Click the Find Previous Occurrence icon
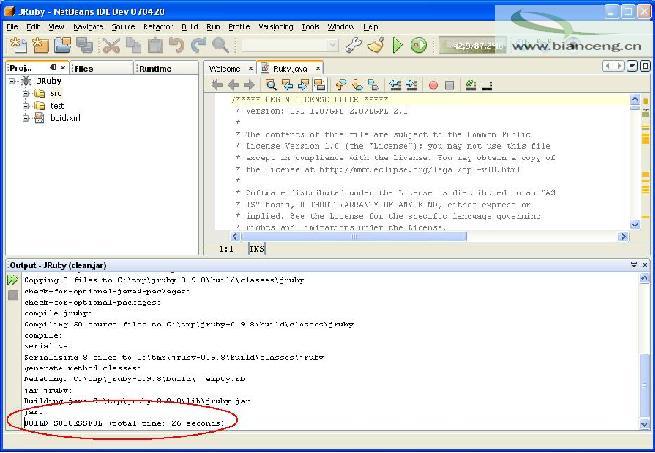The height and width of the screenshot is (453, 655). tap(287, 85)
